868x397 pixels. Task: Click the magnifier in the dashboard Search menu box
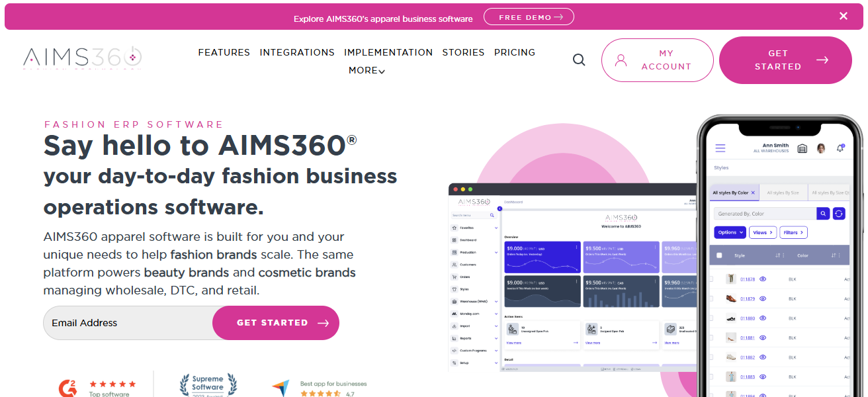point(492,215)
